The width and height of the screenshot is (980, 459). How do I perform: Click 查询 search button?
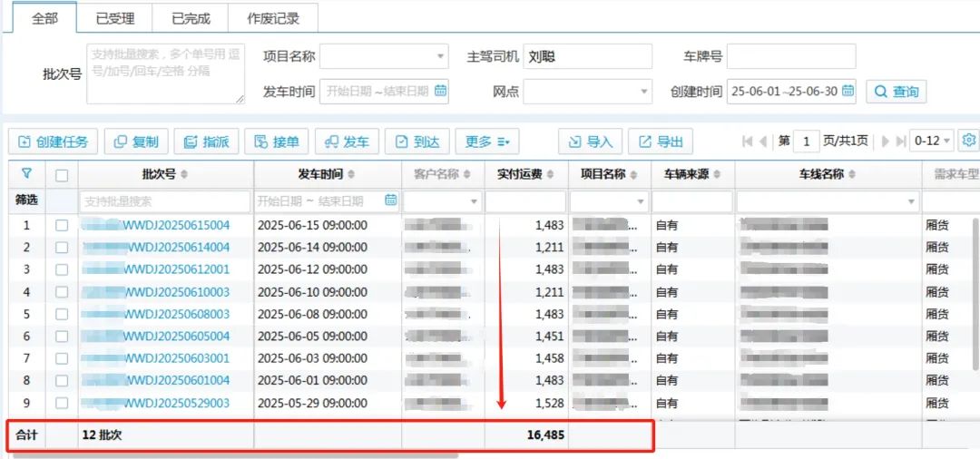pos(897,92)
